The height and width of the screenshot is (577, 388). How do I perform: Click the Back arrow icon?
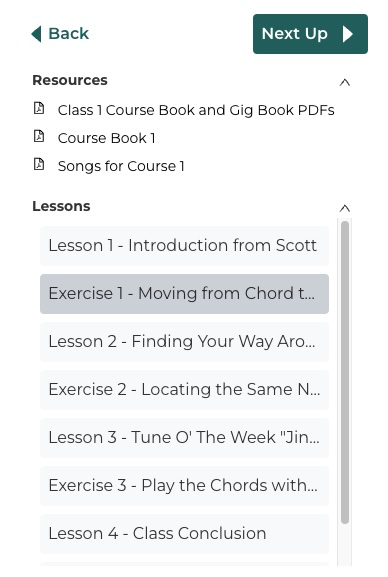(x=36, y=34)
